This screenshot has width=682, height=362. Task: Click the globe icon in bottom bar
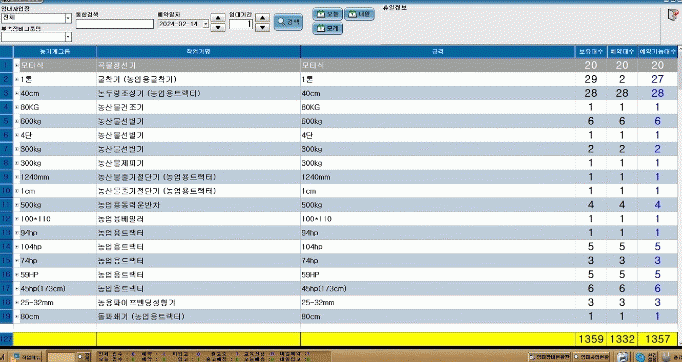pos(640,357)
